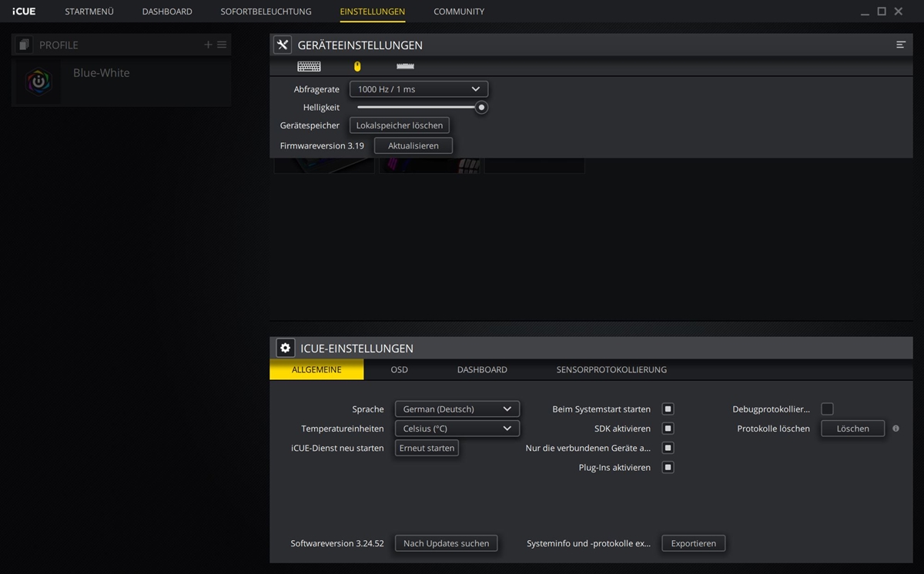Switch to the OSD settings tab
The image size is (924, 574).
point(399,369)
